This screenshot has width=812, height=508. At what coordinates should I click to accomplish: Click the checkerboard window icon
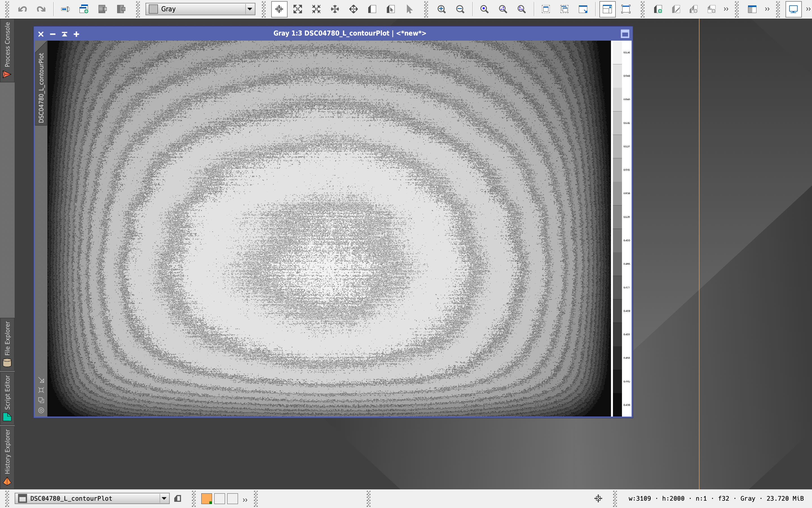[752, 9]
